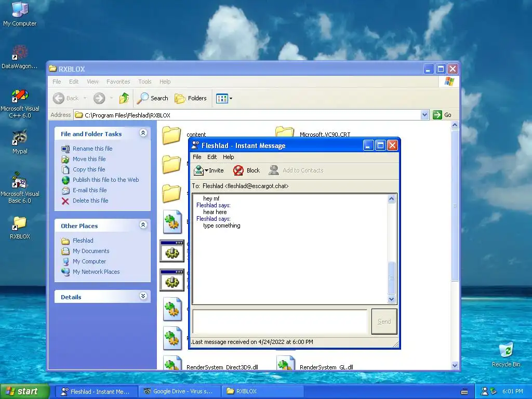Click the Forward arrow in Explorer toolbar
The height and width of the screenshot is (399, 532).
99,98
